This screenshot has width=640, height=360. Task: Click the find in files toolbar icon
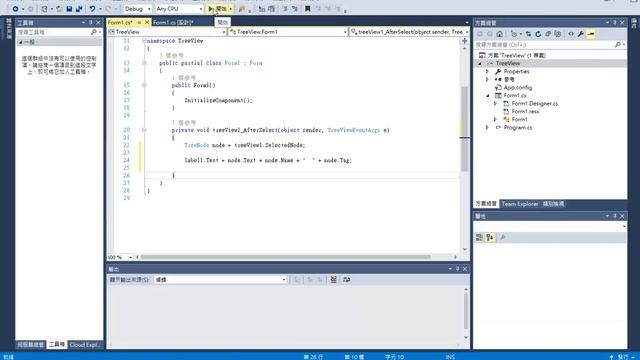tap(242, 9)
